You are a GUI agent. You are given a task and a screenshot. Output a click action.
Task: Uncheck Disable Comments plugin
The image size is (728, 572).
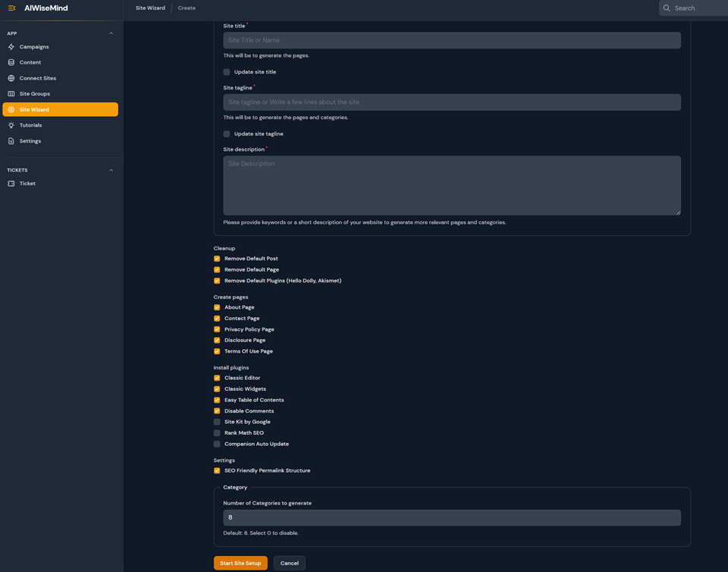[x=217, y=411]
